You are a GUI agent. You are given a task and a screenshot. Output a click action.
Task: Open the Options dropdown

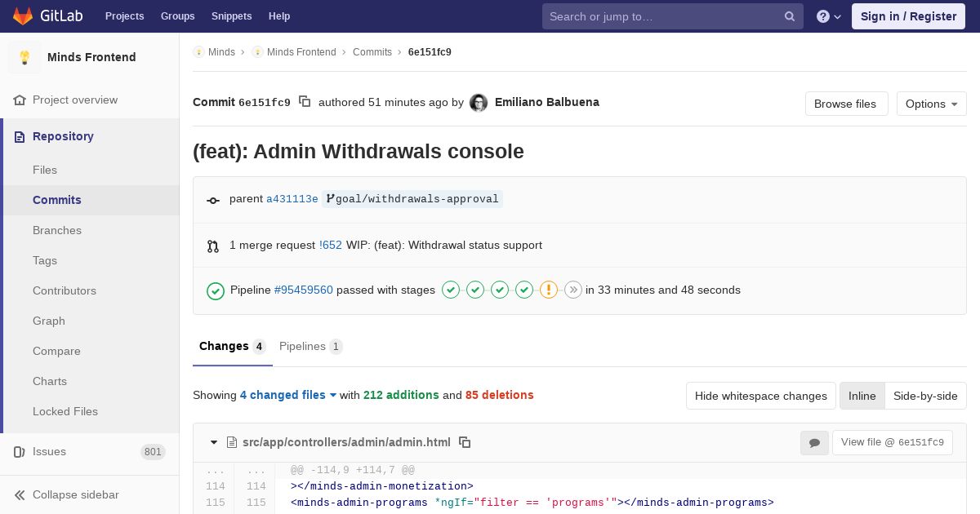(931, 104)
